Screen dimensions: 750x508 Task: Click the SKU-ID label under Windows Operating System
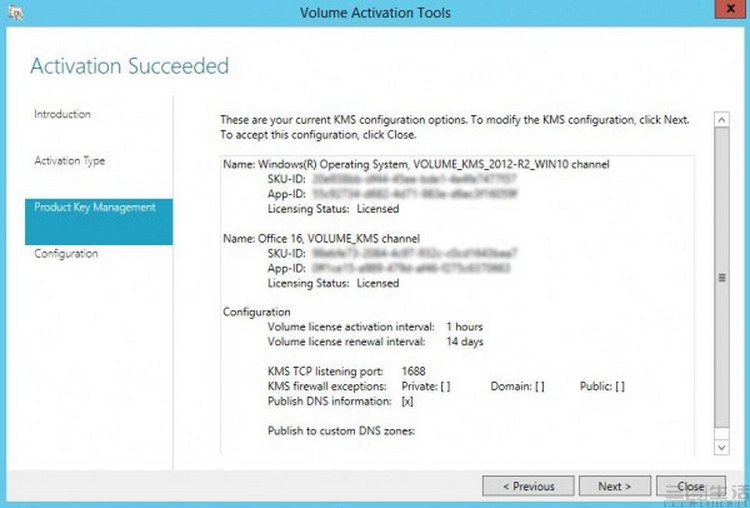[x=287, y=179]
